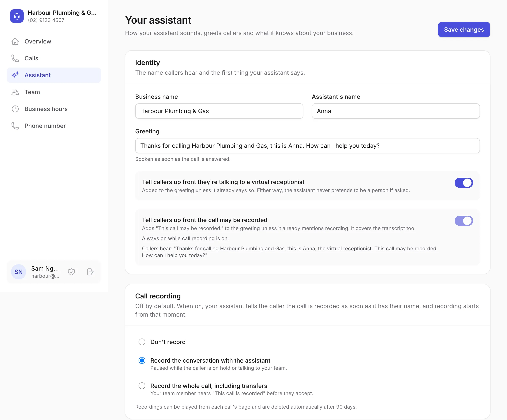507x420 pixels.
Task: Click the 'Business name' label
Action: pos(157,97)
